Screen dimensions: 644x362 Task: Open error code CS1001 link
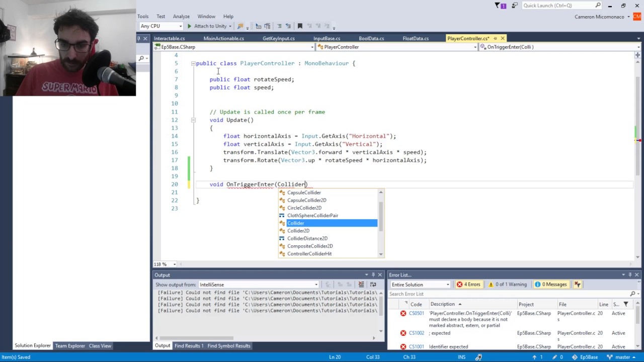(x=416, y=346)
